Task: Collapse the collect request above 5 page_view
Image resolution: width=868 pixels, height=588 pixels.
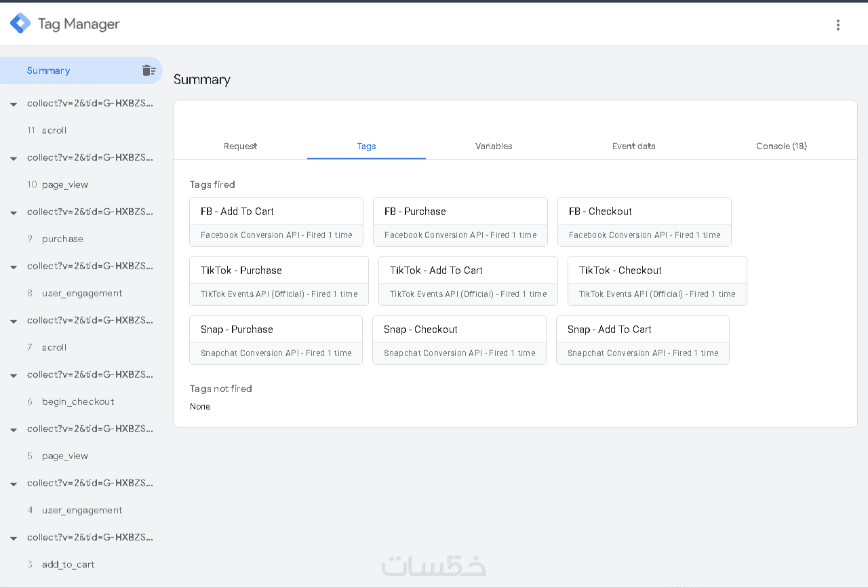Action: (x=14, y=430)
